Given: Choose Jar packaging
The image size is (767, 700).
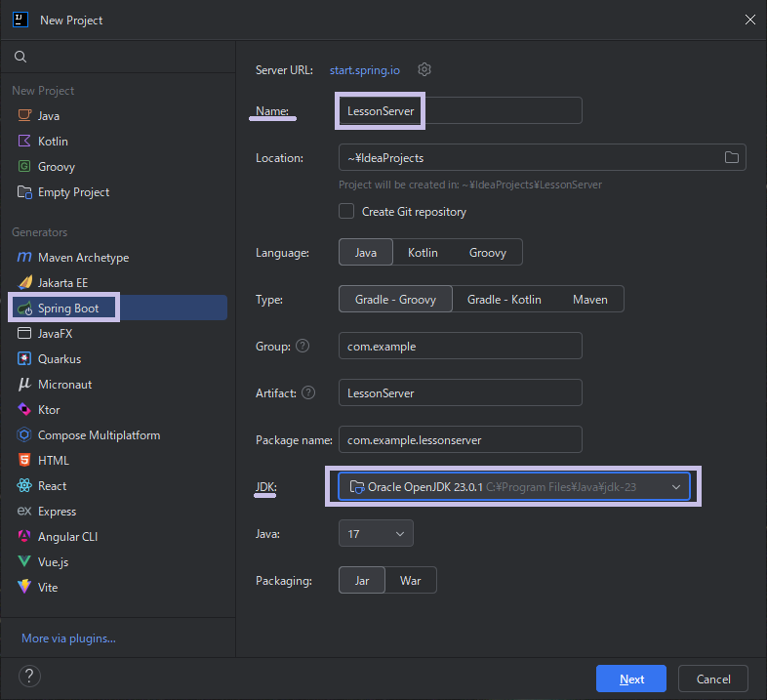Looking at the screenshot, I should (x=361, y=580).
